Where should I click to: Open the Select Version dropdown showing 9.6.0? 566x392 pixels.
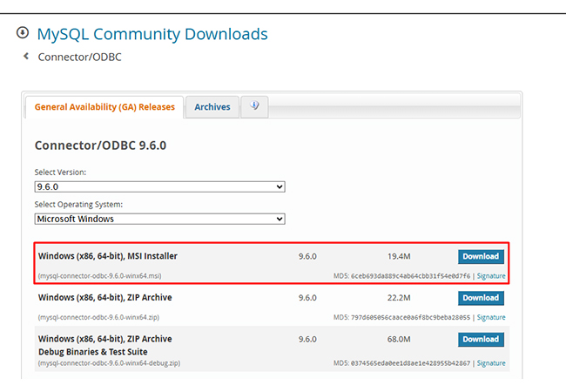[160, 187]
